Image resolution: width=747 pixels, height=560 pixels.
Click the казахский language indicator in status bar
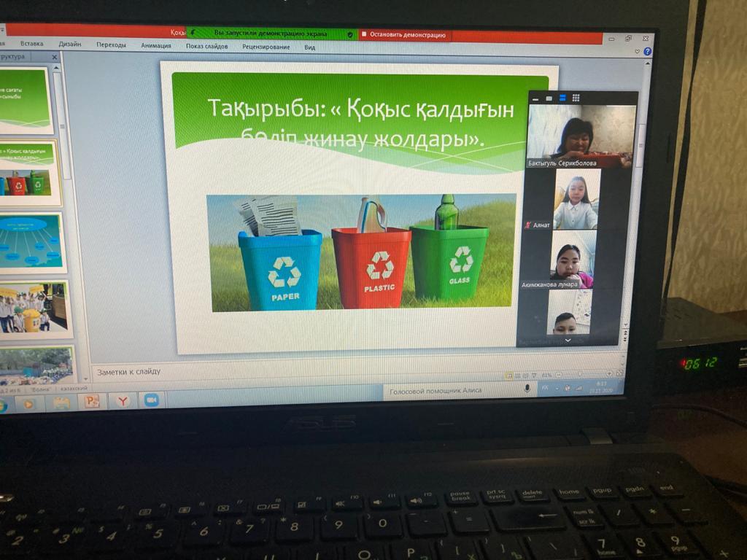(x=74, y=388)
